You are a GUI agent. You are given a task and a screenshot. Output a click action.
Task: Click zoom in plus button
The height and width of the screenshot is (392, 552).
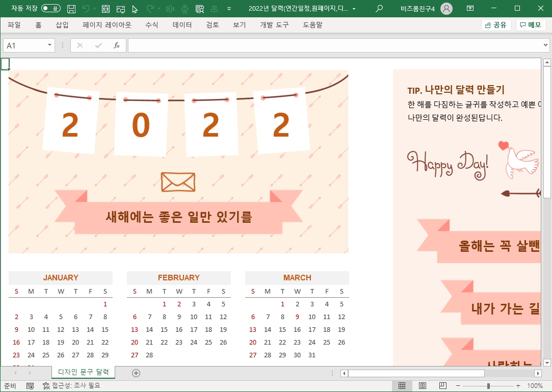coord(518,386)
